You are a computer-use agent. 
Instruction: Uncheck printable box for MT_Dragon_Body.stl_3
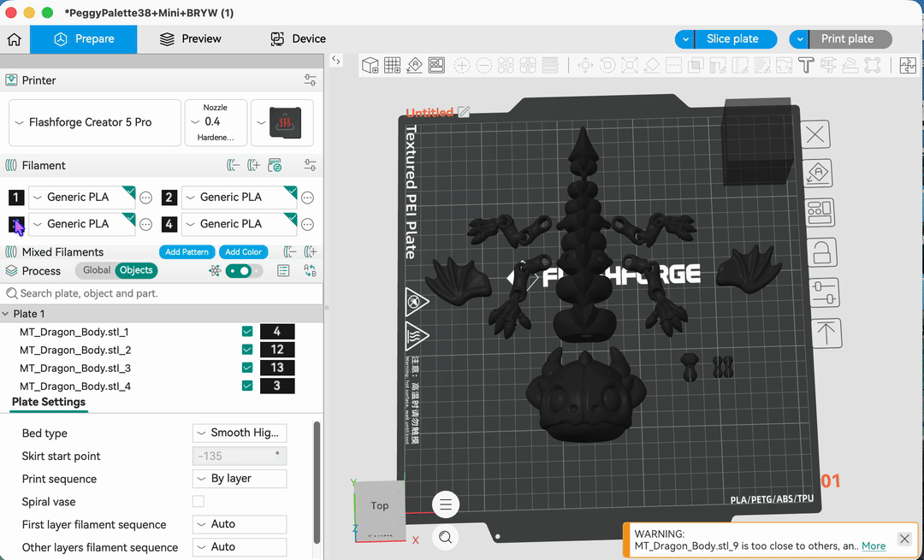point(247,368)
